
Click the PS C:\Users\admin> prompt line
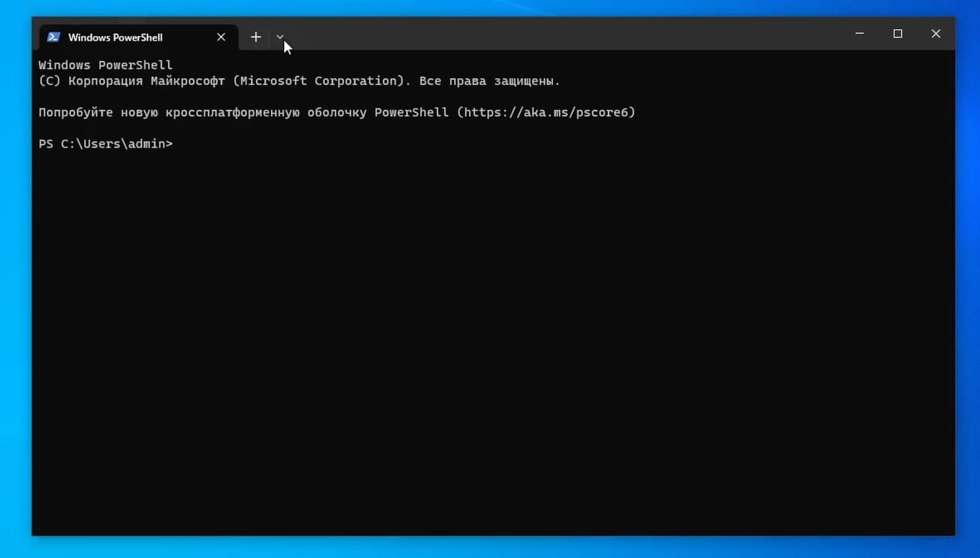pos(106,144)
